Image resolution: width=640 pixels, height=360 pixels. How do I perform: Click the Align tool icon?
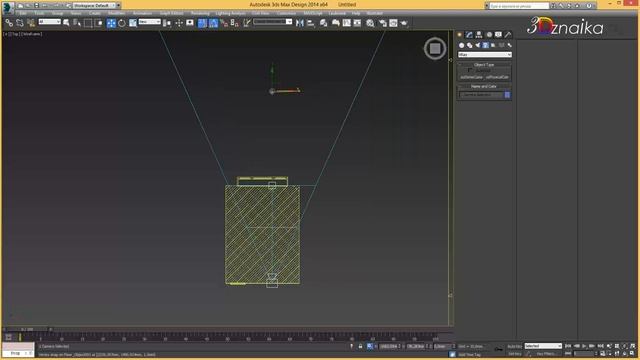(310, 23)
